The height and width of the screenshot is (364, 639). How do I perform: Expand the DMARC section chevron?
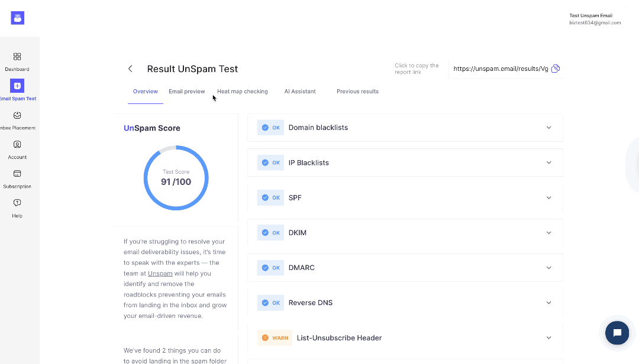pyautogui.click(x=549, y=268)
